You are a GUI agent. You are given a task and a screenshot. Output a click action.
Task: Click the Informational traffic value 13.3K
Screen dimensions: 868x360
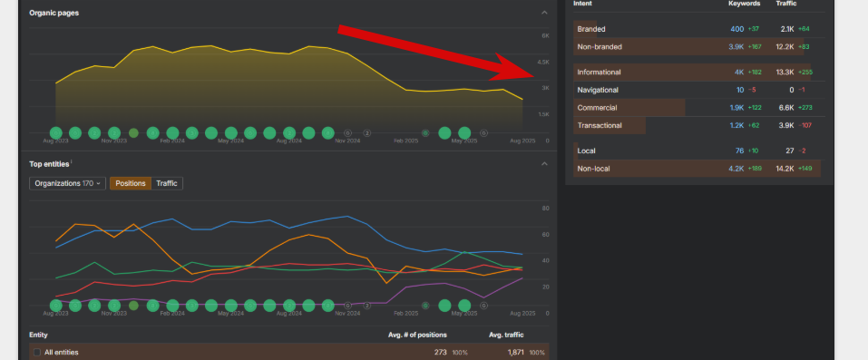(x=785, y=72)
